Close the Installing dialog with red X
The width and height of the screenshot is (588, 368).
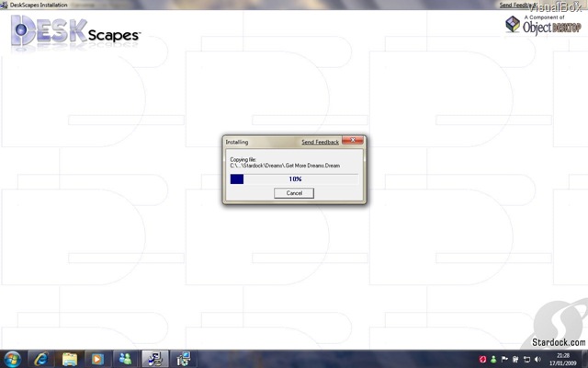tap(353, 140)
